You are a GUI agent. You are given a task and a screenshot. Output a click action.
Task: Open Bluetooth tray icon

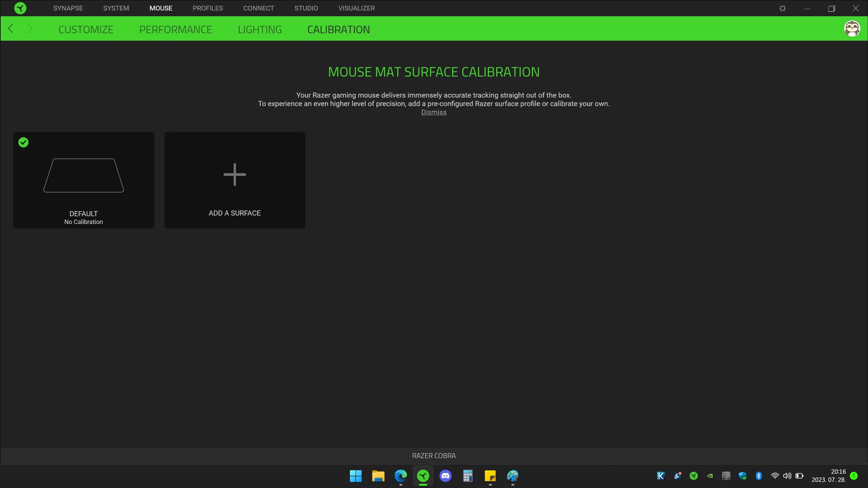[758, 476]
